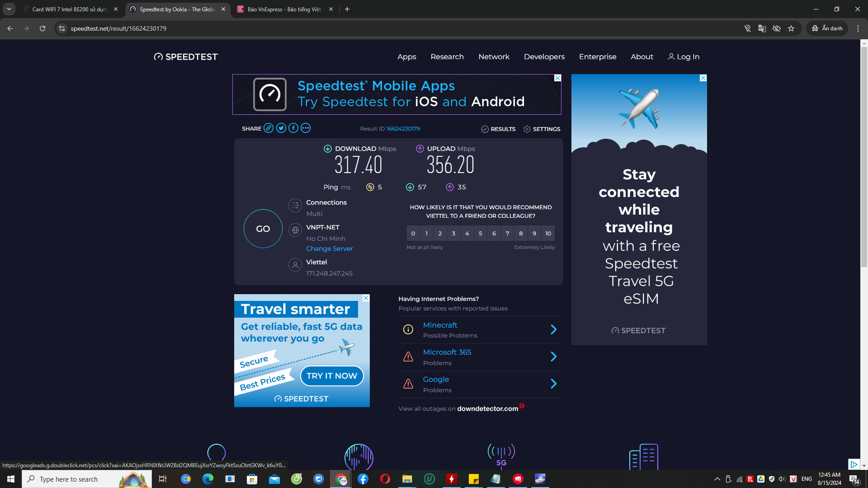The height and width of the screenshot is (488, 868).
Task: Open Speedtest Settings
Action: 542,129
